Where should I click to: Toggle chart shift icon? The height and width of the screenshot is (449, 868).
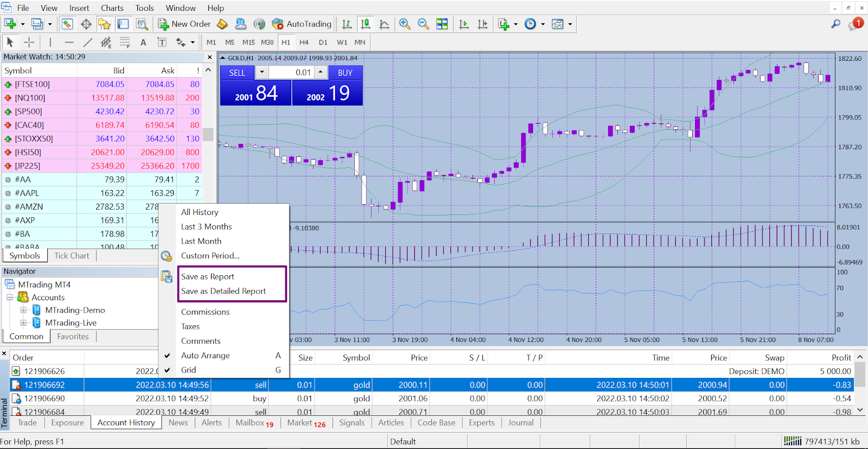click(x=482, y=24)
